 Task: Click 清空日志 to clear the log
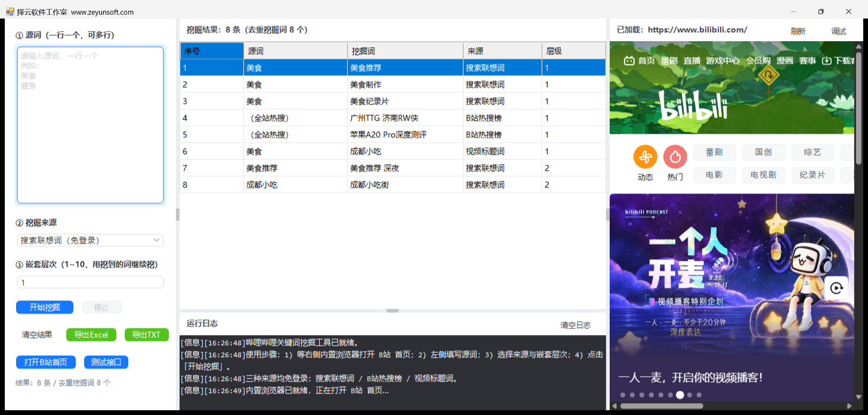point(575,325)
